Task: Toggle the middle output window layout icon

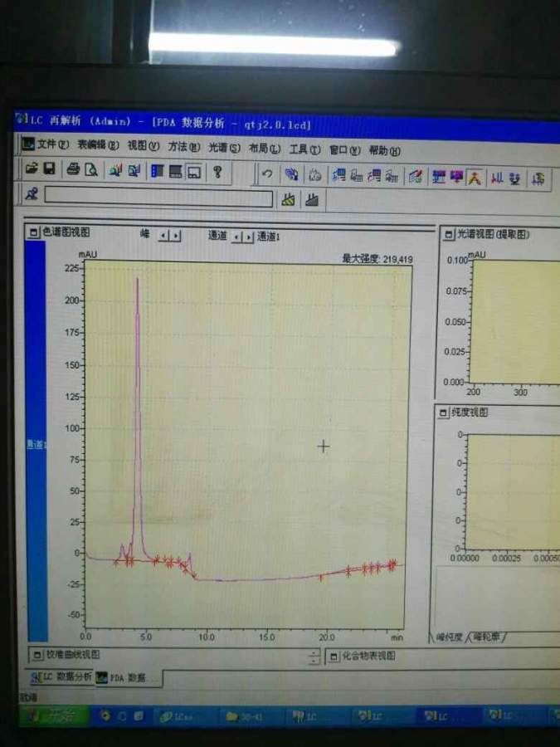Action: 176,172
